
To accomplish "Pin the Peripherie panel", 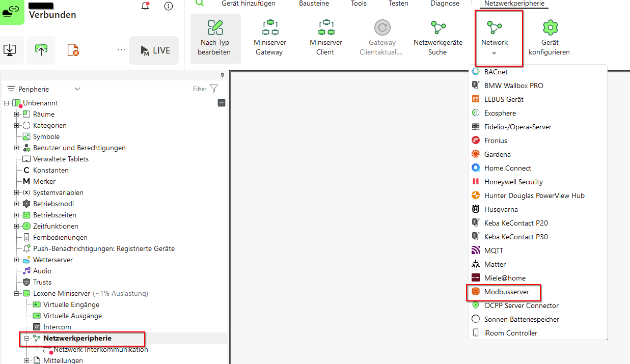I will (x=222, y=75).
